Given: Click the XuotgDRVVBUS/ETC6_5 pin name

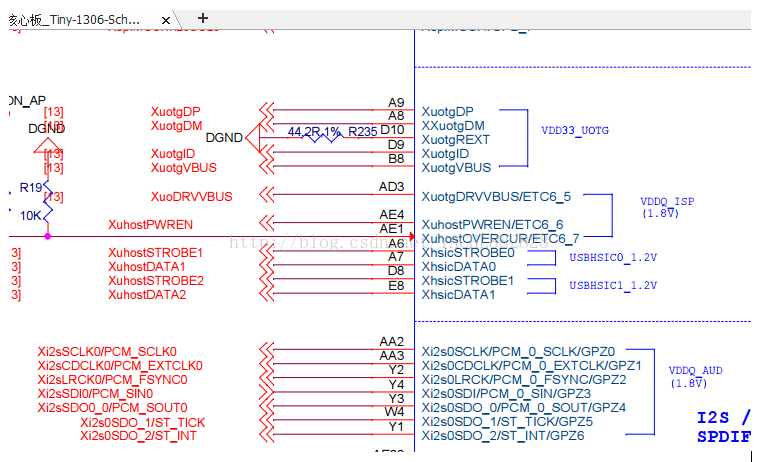Looking at the screenshot, I should (x=496, y=197).
